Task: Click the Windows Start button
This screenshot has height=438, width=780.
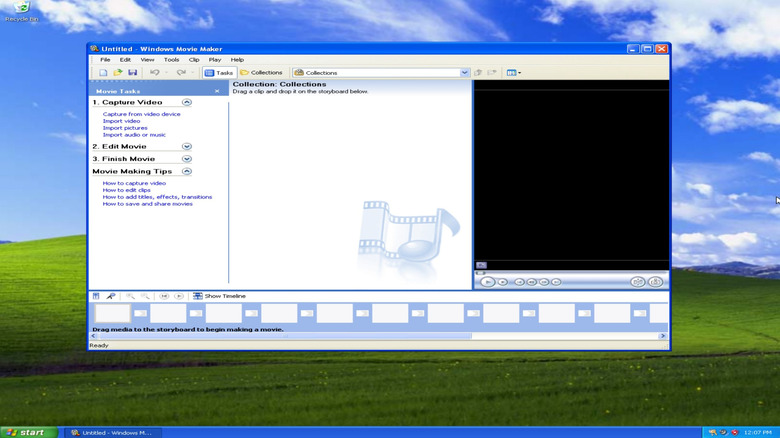Action: [29, 433]
